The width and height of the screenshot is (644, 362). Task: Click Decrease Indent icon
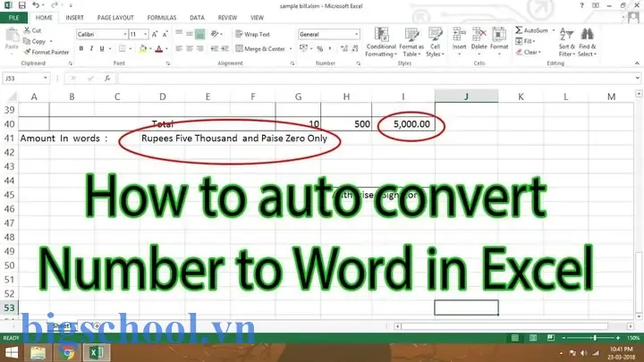tap(215, 48)
